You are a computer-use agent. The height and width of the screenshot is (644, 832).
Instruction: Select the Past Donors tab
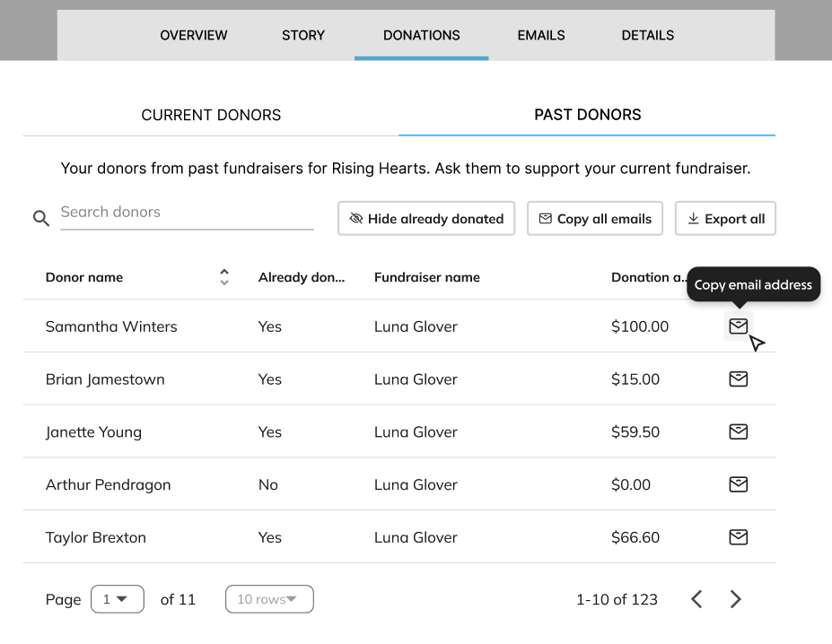click(x=587, y=115)
